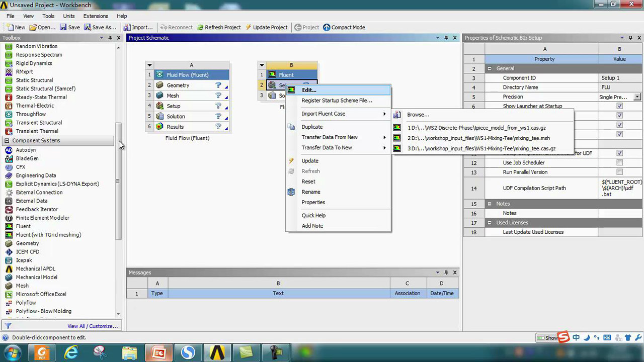Collapse the Component Systems section
The width and height of the screenshot is (644, 362).
7,141
